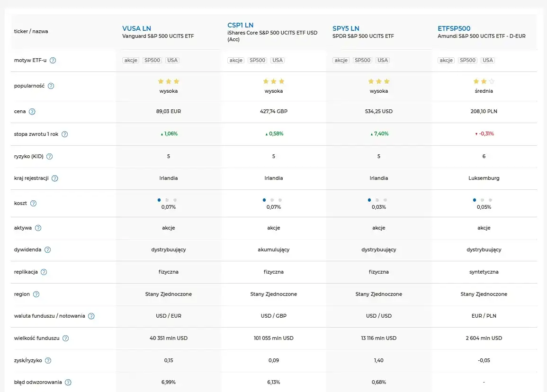Click help icon for wielkość funduszu

click(x=66, y=339)
